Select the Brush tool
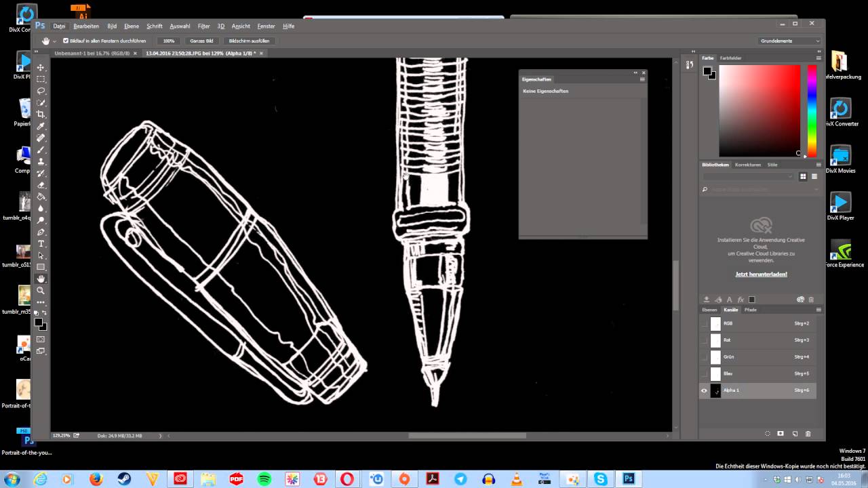868x488 pixels. pyautogui.click(x=41, y=150)
